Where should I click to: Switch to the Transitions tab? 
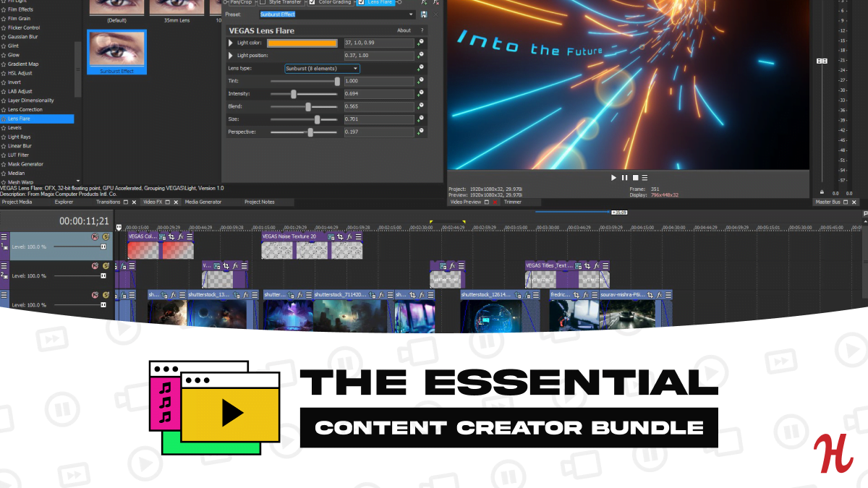pyautogui.click(x=108, y=202)
